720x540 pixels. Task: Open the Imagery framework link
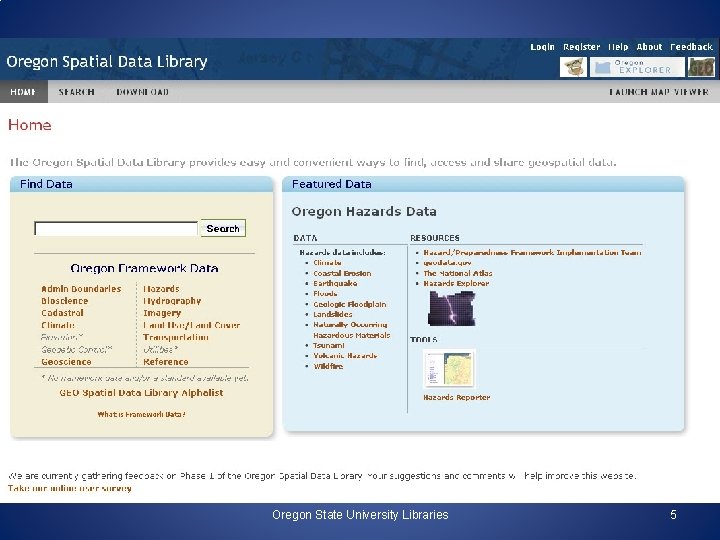[x=162, y=313]
